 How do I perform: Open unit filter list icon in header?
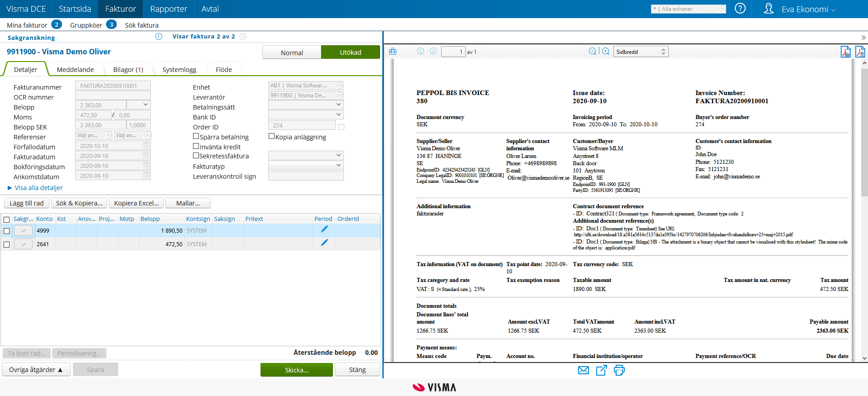722,9
